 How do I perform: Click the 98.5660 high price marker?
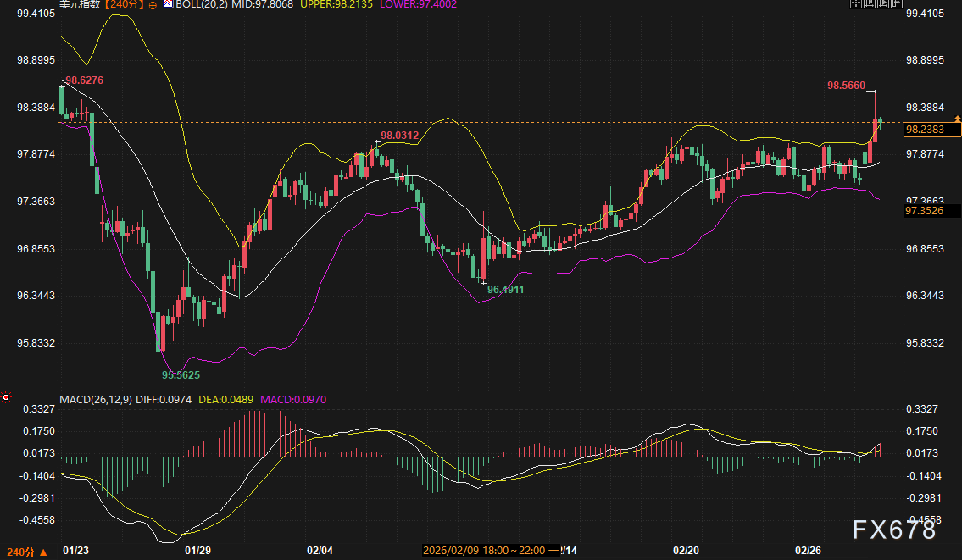pos(846,86)
